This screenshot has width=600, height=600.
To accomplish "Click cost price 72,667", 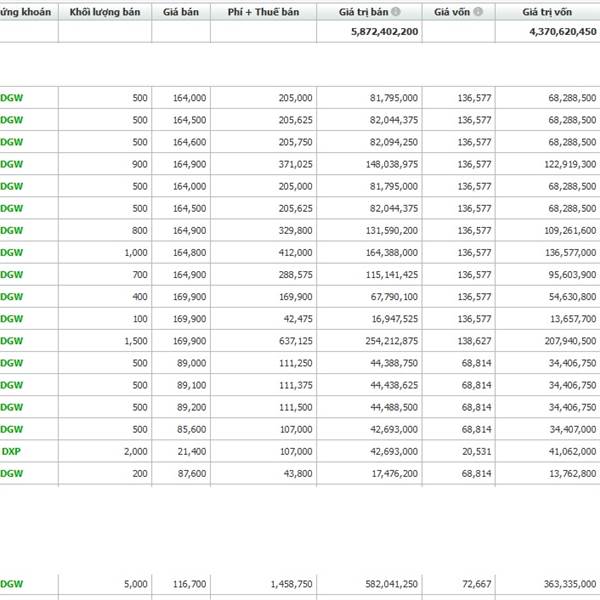I will coord(477,584).
